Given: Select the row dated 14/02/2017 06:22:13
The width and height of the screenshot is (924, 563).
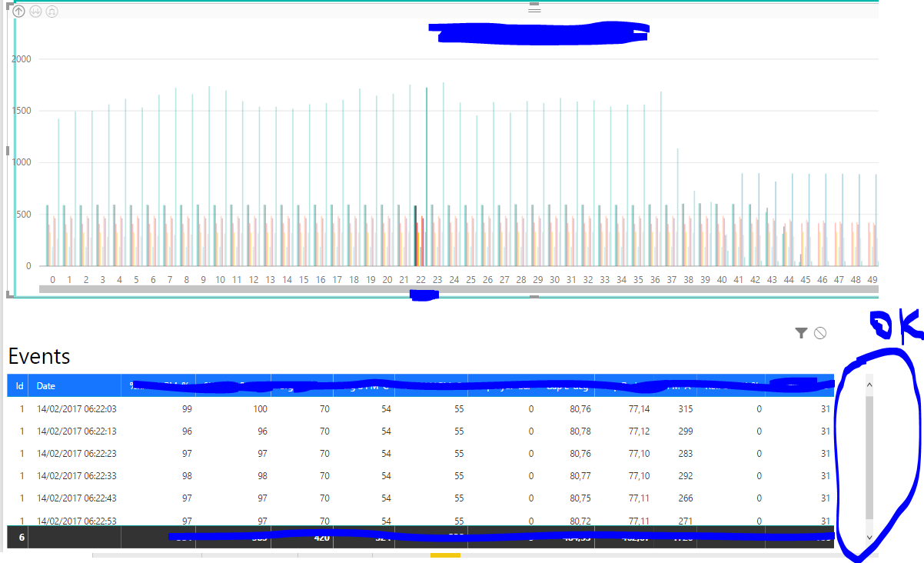Looking at the screenshot, I should click(x=420, y=431).
